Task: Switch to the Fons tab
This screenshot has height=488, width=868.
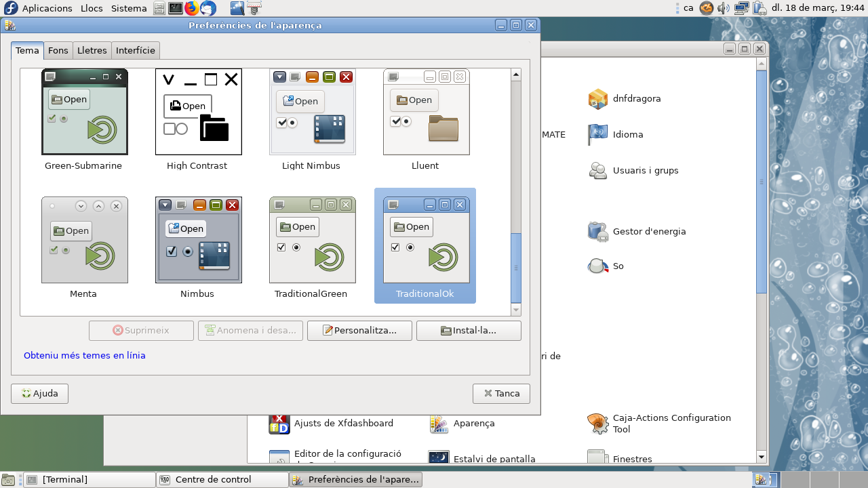Action: 58,50
